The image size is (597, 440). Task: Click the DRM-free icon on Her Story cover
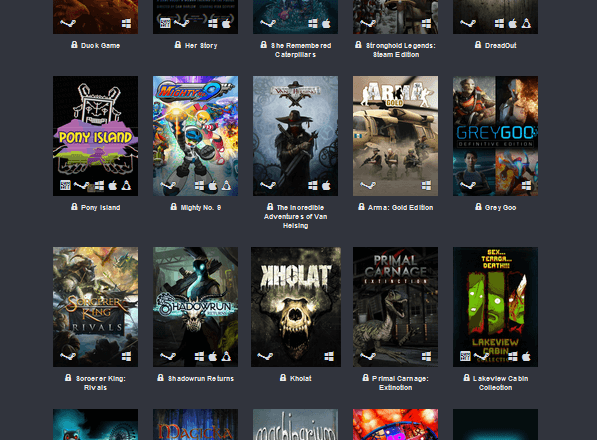pos(165,23)
